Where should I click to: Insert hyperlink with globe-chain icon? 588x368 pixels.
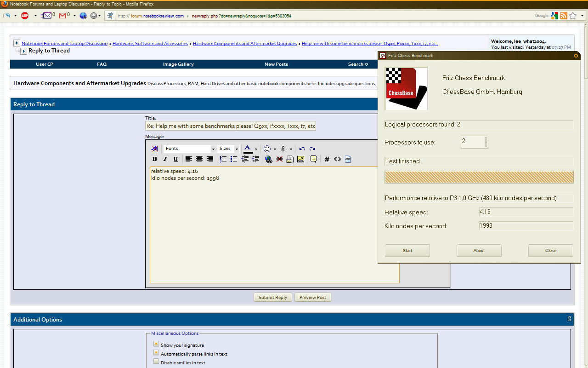269,159
